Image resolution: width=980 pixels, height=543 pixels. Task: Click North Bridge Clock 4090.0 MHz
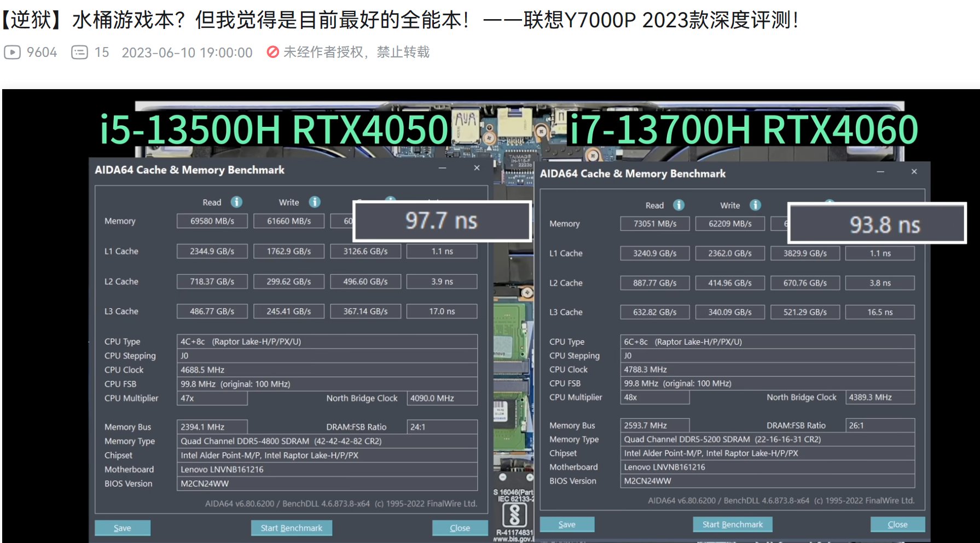442,398
